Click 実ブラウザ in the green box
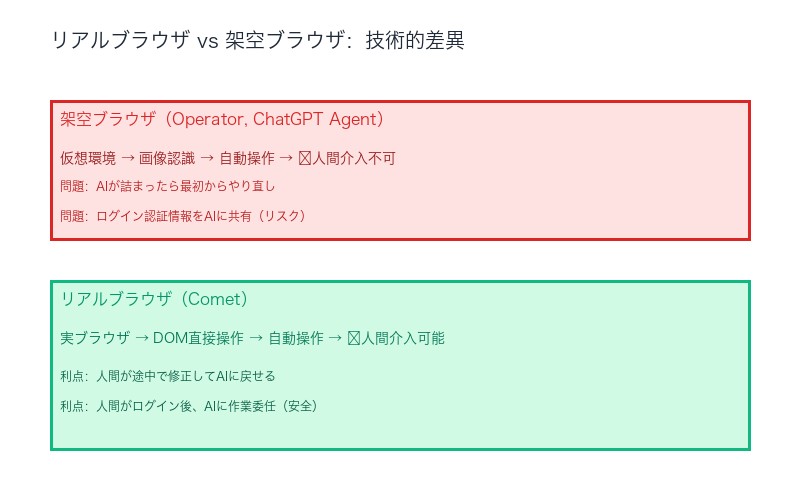The width and height of the screenshot is (800, 500). tap(95, 338)
